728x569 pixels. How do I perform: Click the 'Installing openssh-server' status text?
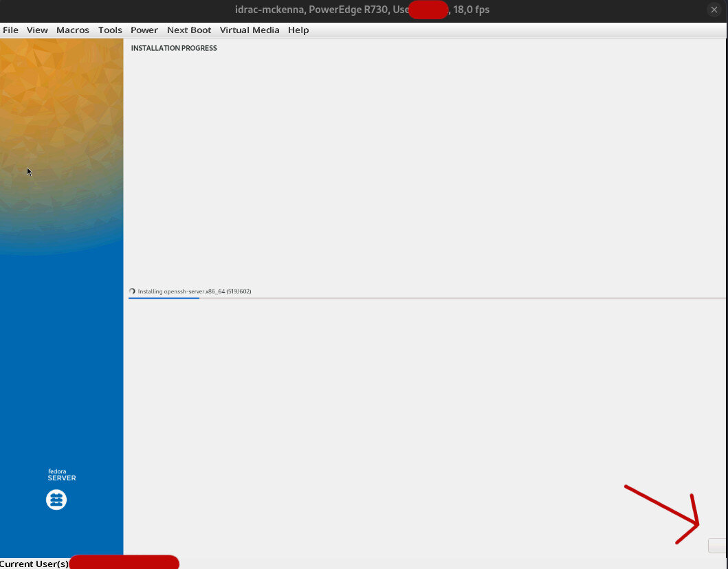click(x=194, y=291)
